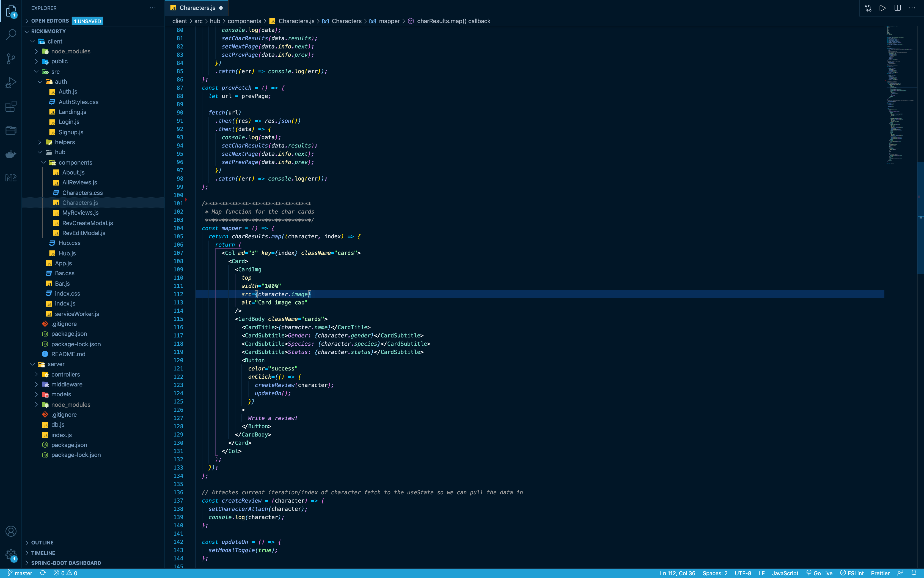924x578 pixels.
Task: Click line number 112 in gutter
Action: click(x=178, y=294)
